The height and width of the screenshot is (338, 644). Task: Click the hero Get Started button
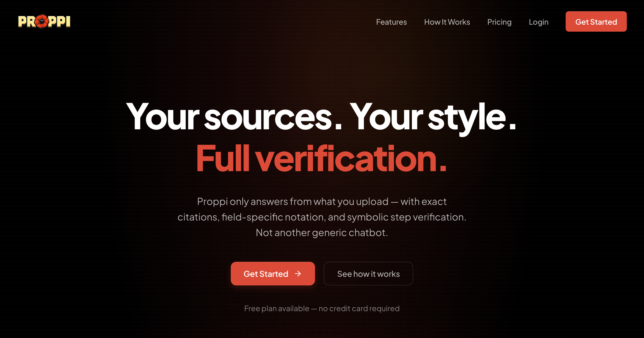click(x=273, y=274)
